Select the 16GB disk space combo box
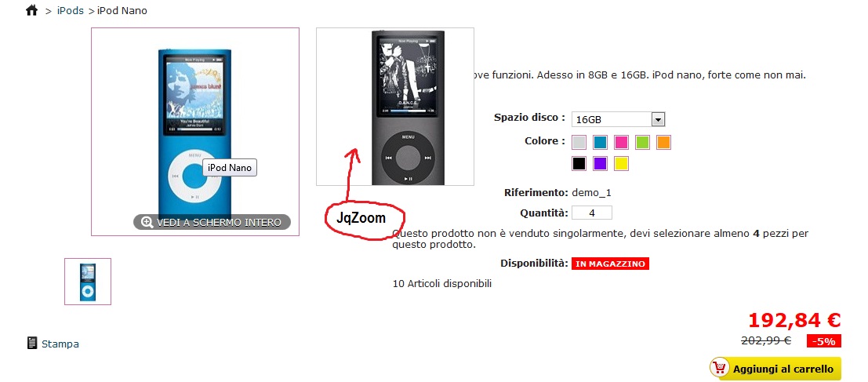Viewport: 868px width, 382px height. pos(618,119)
